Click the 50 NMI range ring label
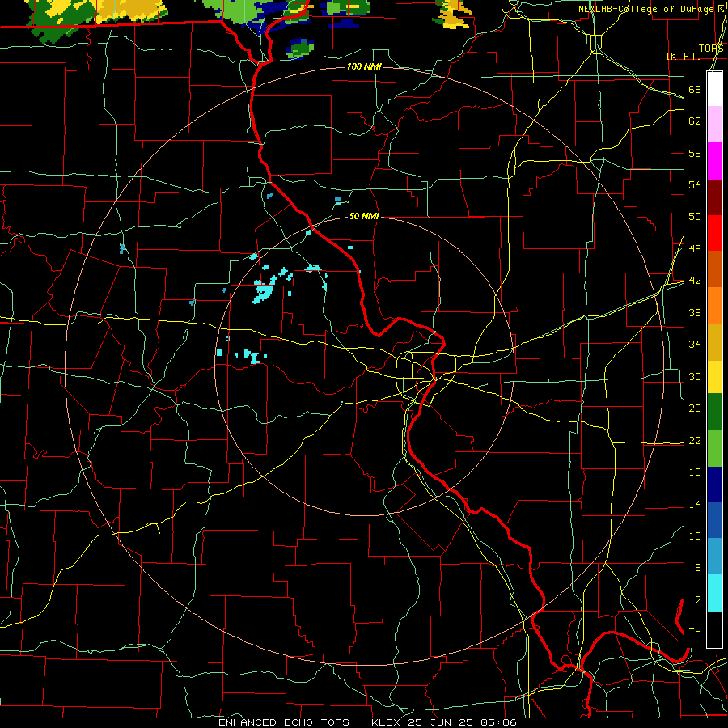The height and width of the screenshot is (728, 728). [x=364, y=216]
